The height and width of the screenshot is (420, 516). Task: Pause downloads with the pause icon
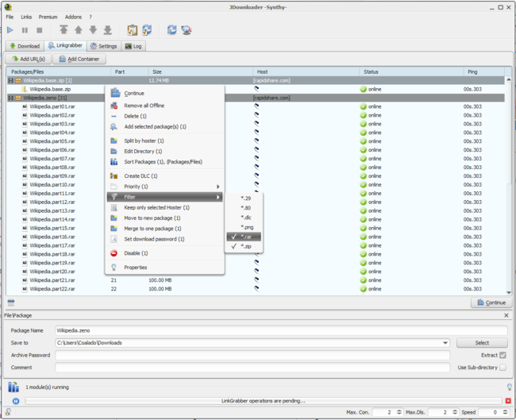25,30
